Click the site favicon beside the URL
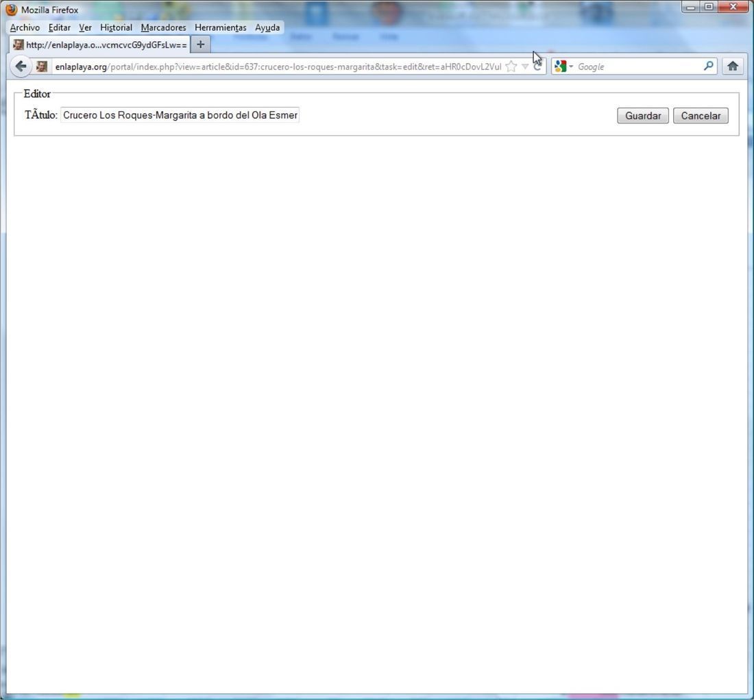The height and width of the screenshot is (700, 754). 42,67
